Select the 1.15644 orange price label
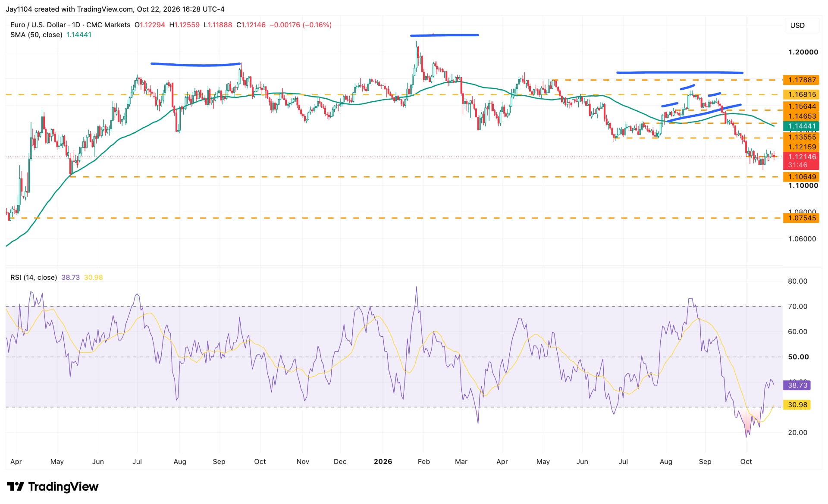Screen dimensions: 828x504 click(801, 106)
